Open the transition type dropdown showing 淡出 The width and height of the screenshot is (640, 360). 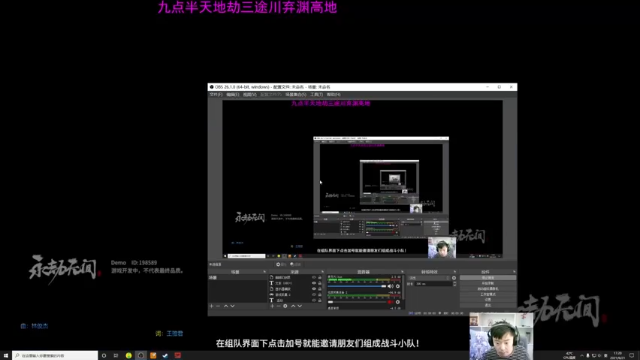pos(429,278)
